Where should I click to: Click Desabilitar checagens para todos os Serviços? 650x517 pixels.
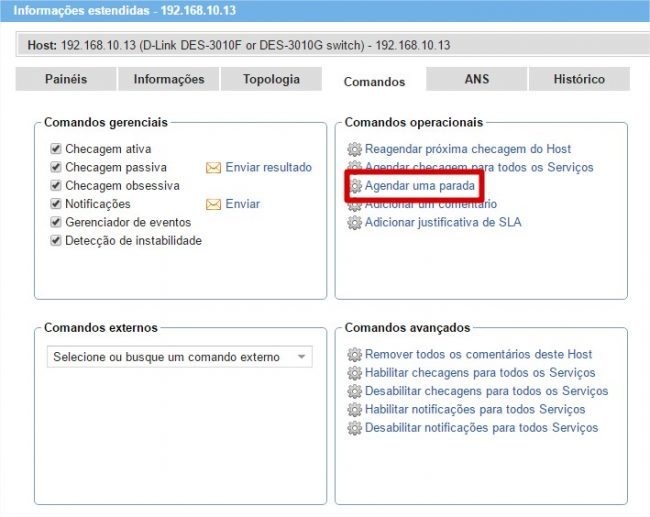pos(486,391)
